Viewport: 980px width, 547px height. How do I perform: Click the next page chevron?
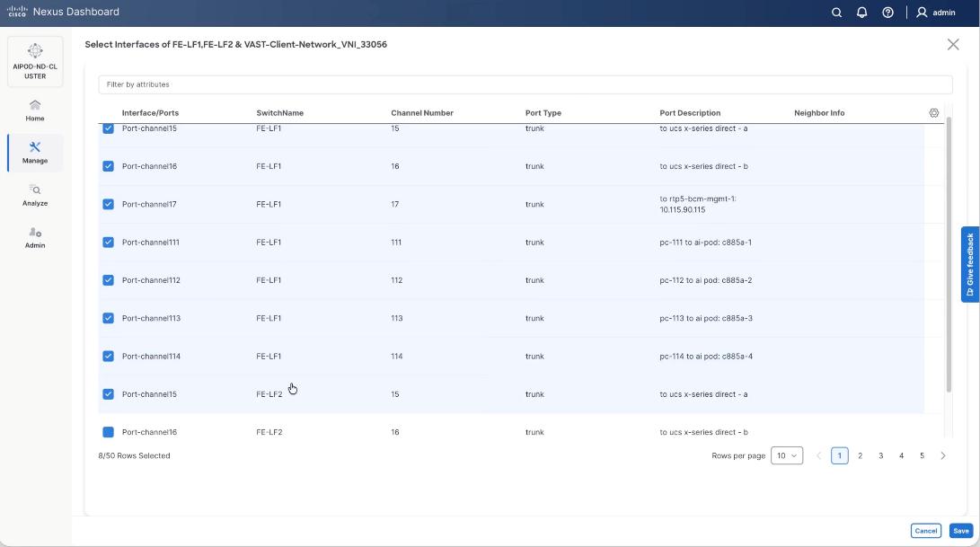(943, 455)
